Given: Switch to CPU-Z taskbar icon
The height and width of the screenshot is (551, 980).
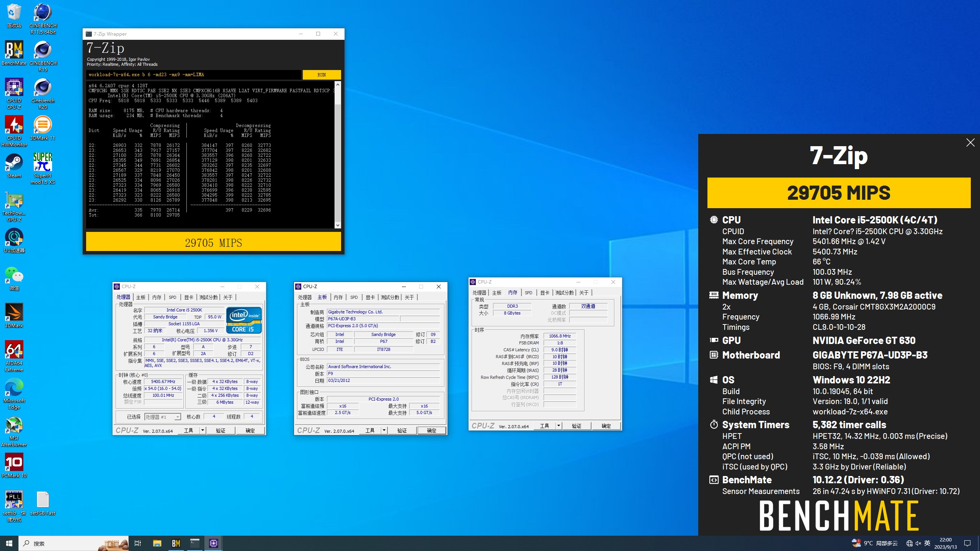Looking at the screenshot, I should pyautogui.click(x=214, y=543).
